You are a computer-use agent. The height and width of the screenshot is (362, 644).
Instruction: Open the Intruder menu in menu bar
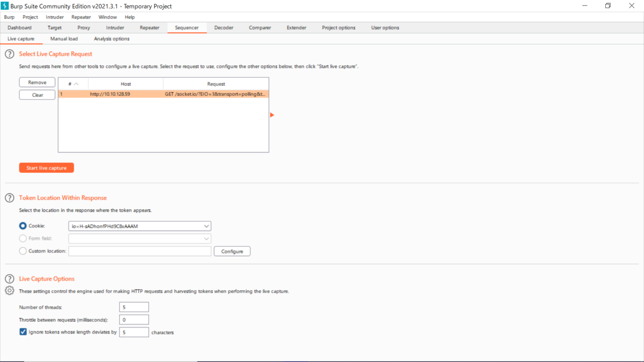[x=55, y=17]
